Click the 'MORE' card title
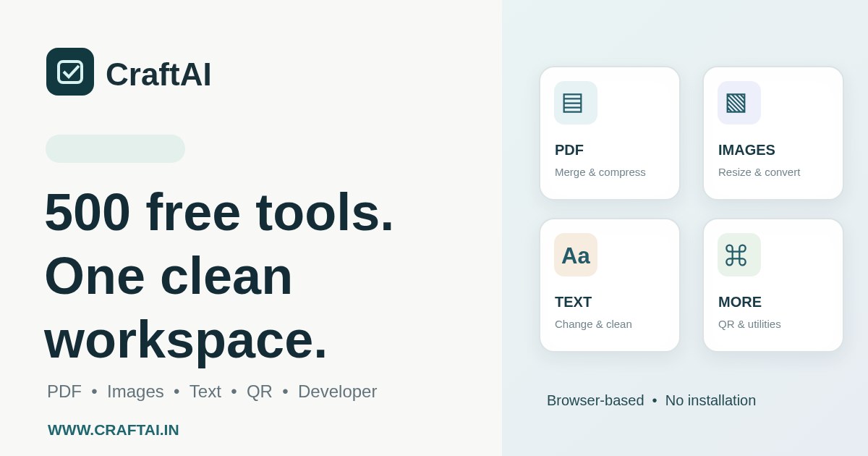868x456 pixels. coord(740,302)
